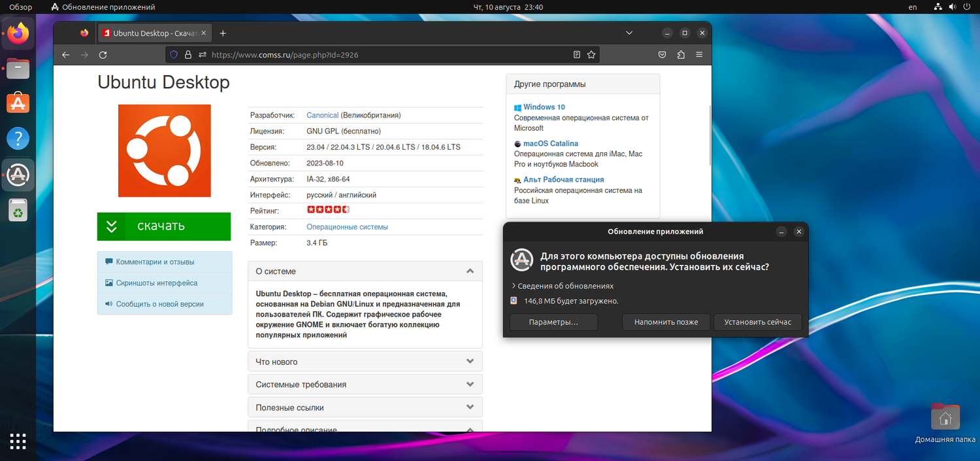Viewport: 980px width, 461px height.
Task: Open 'Скриншоты интерфейса' link
Action: (157, 283)
